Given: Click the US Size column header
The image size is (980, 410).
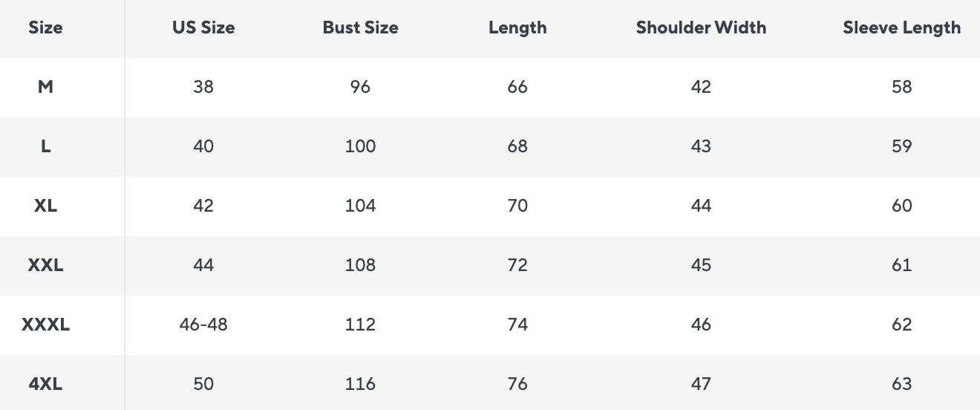Looking at the screenshot, I should click(203, 28).
